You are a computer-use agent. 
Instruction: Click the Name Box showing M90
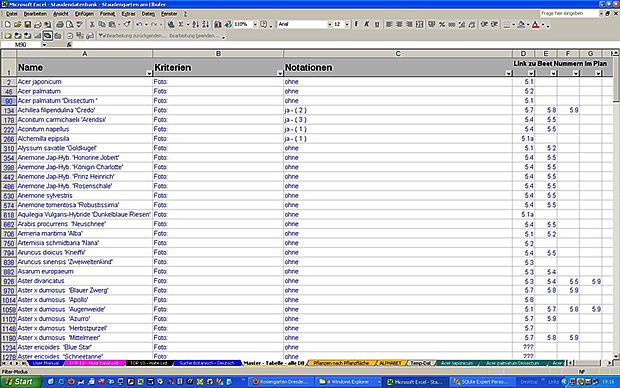pos(21,45)
